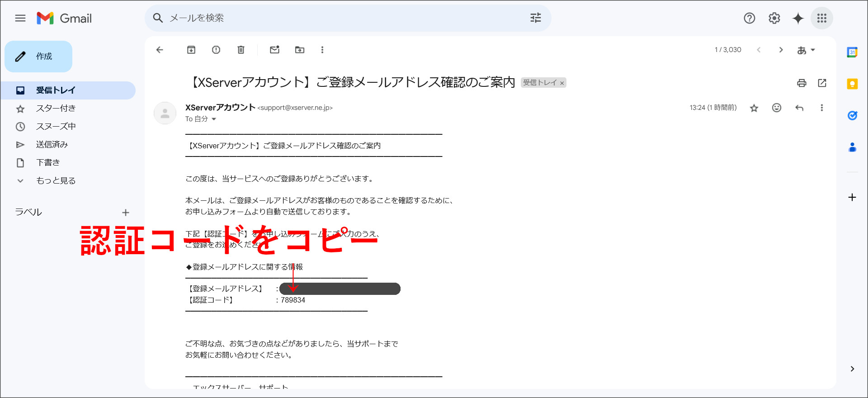Image resolution: width=868 pixels, height=398 pixels.
Task: Archive this email
Action: (x=191, y=50)
